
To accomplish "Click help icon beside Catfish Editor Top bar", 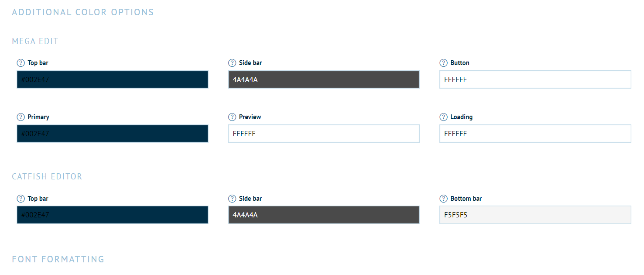I will tap(21, 199).
